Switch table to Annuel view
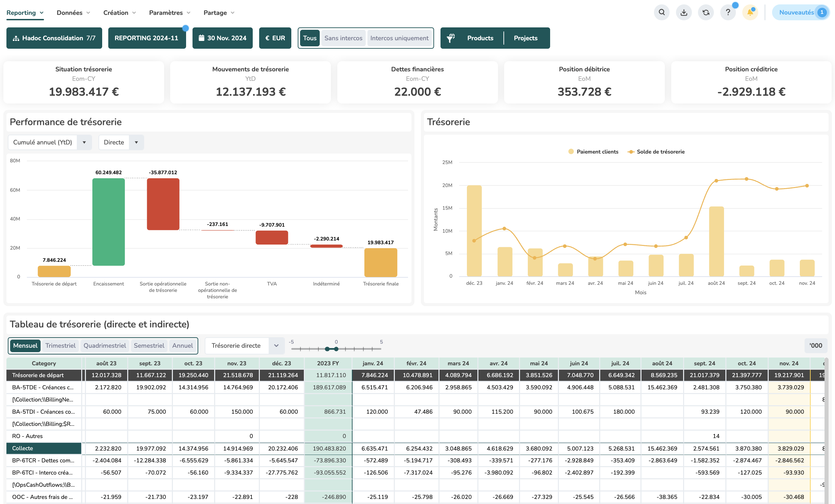Image resolution: width=835 pixels, height=504 pixels. click(182, 345)
